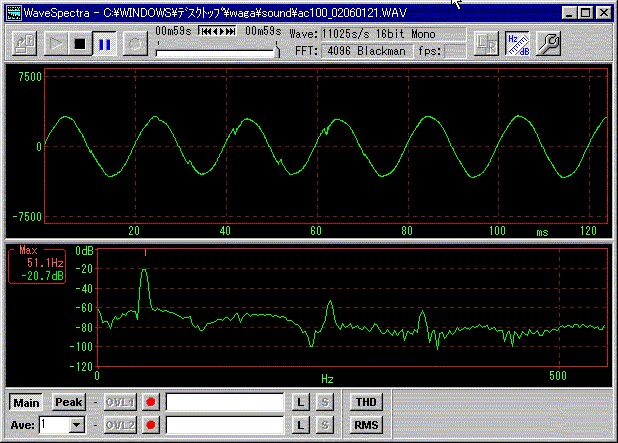Minimize the WaveSpectra window
This screenshot has height=443, width=618.
[x=569, y=13]
